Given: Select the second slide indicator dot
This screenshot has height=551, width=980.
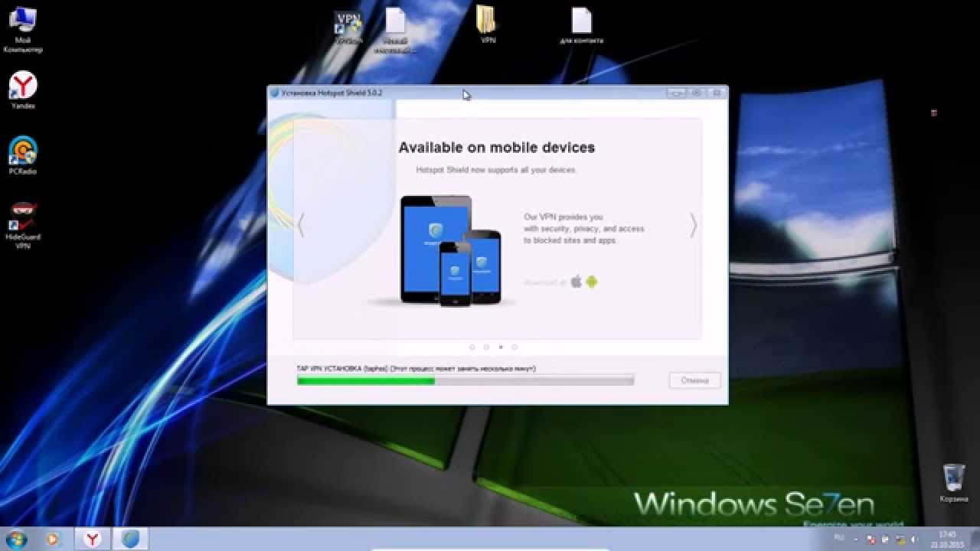Looking at the screenshot, I should tap(486, 347).
